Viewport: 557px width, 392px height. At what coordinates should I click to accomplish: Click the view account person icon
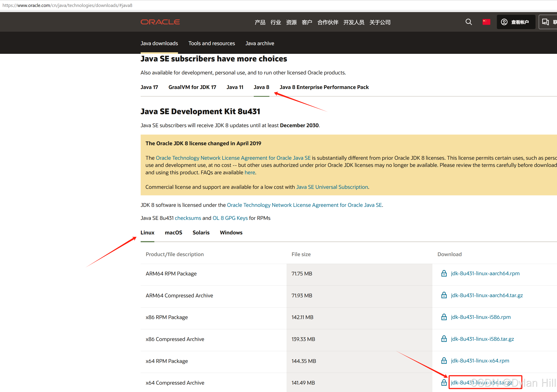[504, 22]
